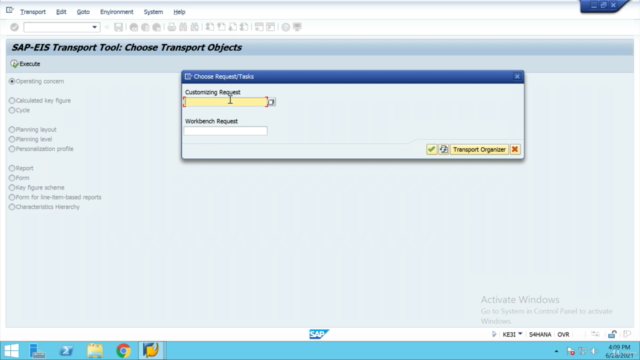Select the Characteristics Hierarchy radio button
This screenshot has width=640, height=360.
[12, 207]
